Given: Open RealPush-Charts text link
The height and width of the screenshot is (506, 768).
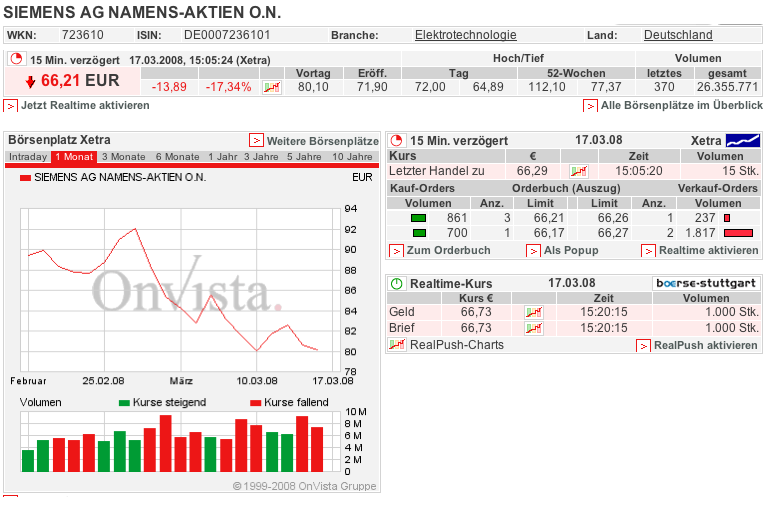Looking at the screenshot, I should tap(456, 345).
